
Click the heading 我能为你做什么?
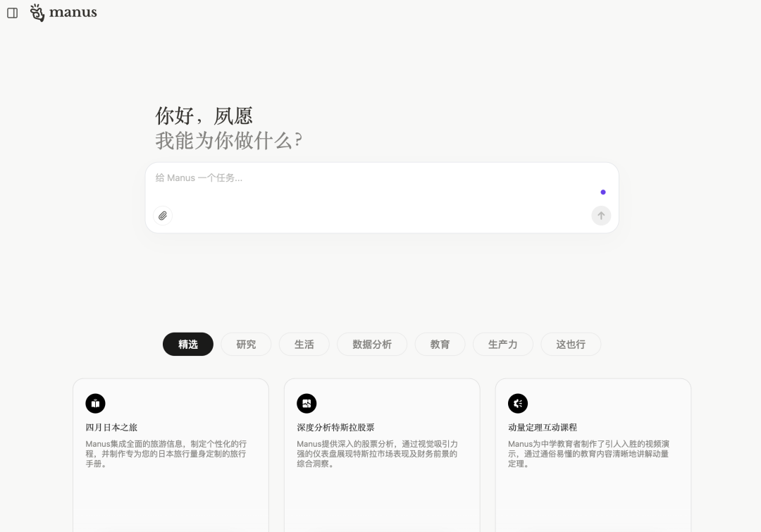[x=228, y=141]
